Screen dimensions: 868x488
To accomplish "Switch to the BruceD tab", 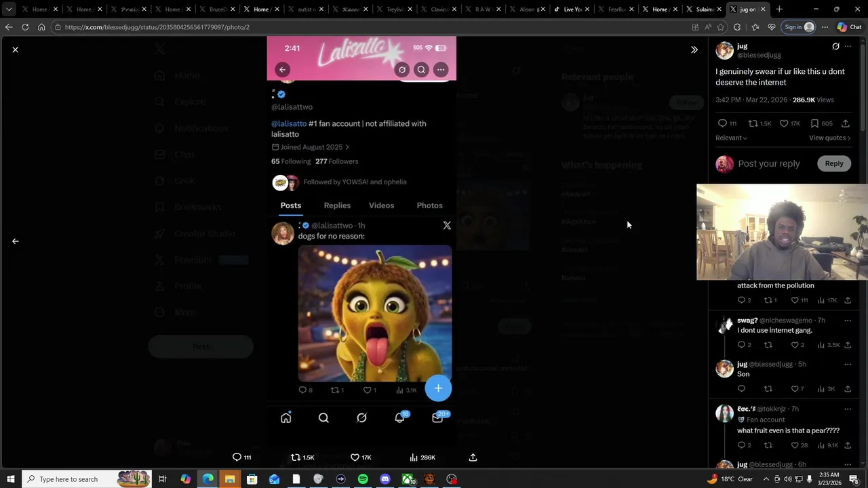I will coord(216,9).
